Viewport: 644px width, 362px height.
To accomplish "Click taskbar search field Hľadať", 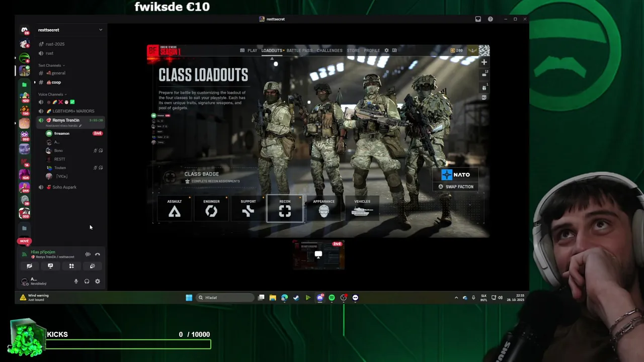I will pos(224,298).
